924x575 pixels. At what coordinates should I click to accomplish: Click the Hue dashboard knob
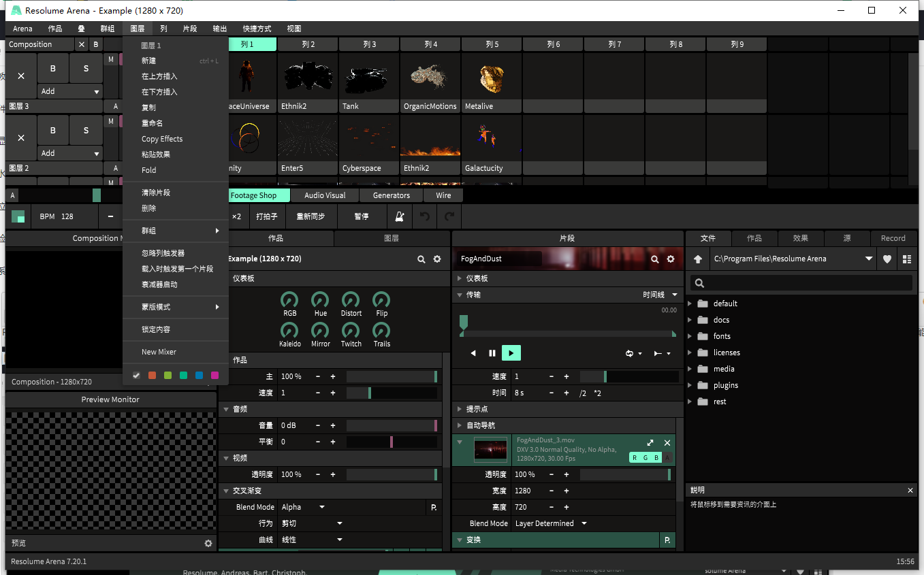pos(320,299)
